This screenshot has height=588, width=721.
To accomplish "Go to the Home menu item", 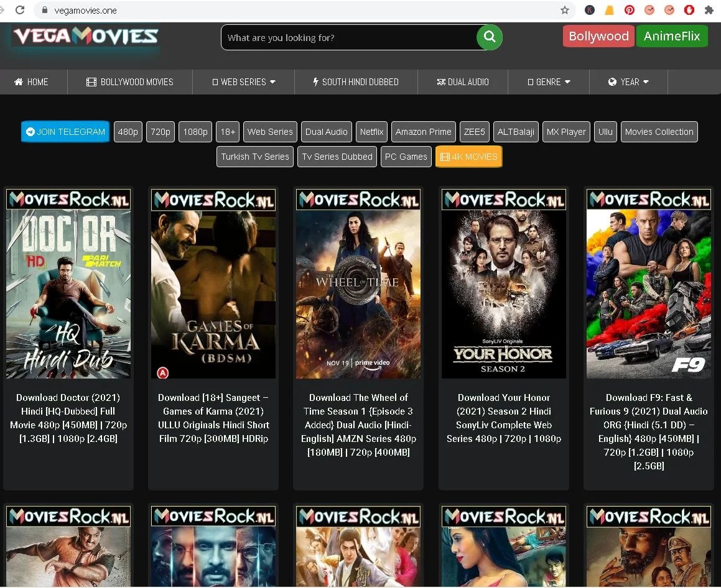I will click(x=34, y=82).
